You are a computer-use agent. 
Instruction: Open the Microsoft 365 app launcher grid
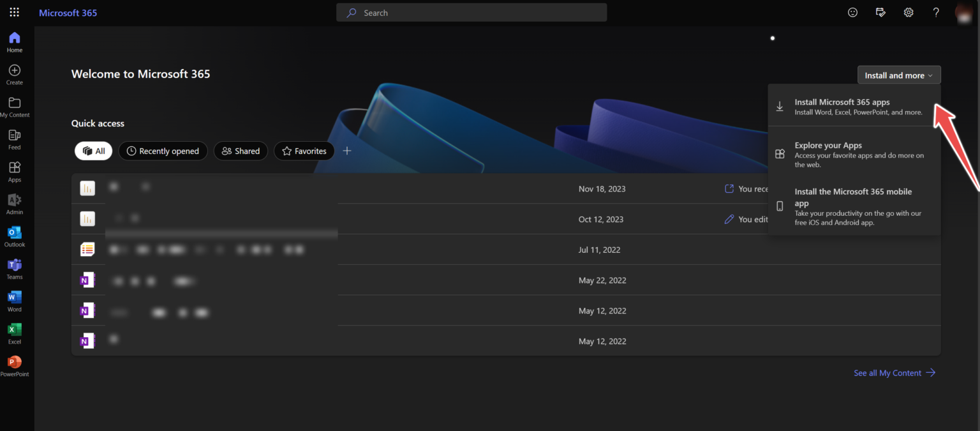(14, 11)
